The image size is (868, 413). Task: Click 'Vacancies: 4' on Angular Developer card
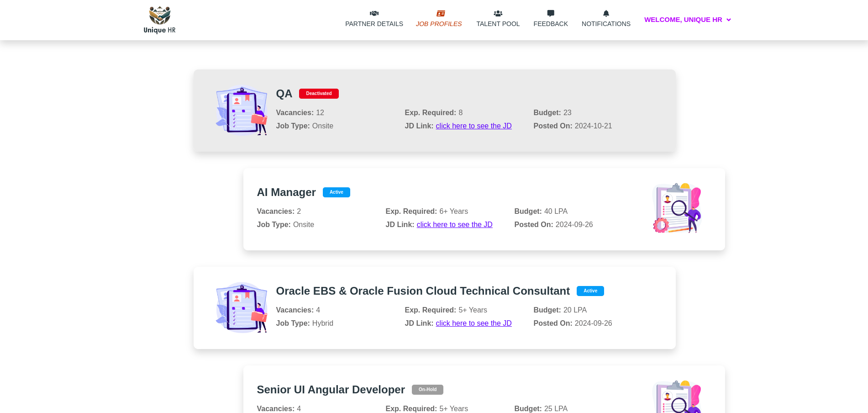[279, 408]
